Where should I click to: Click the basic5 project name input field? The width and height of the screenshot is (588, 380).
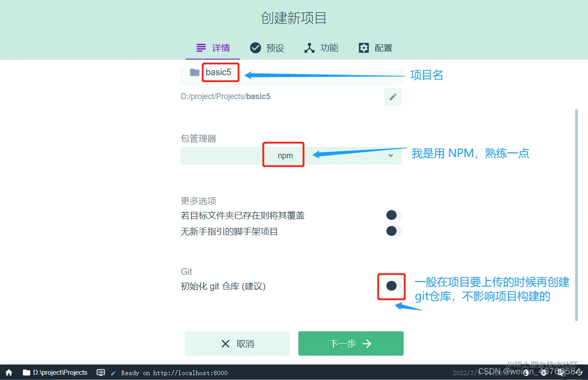[x=220, y=73]
